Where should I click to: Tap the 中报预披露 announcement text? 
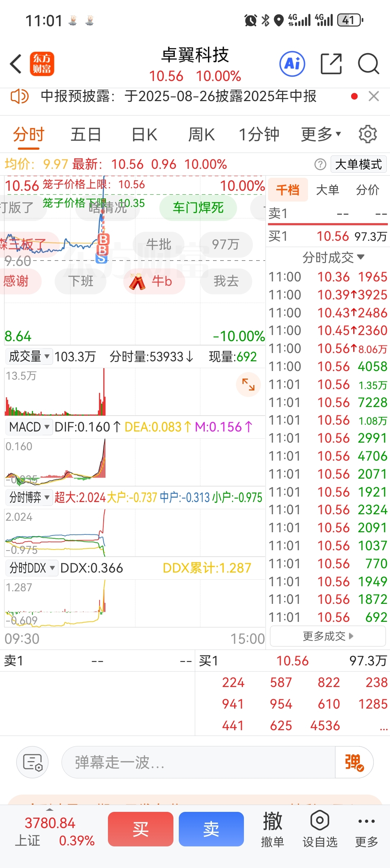coord(178,96)
